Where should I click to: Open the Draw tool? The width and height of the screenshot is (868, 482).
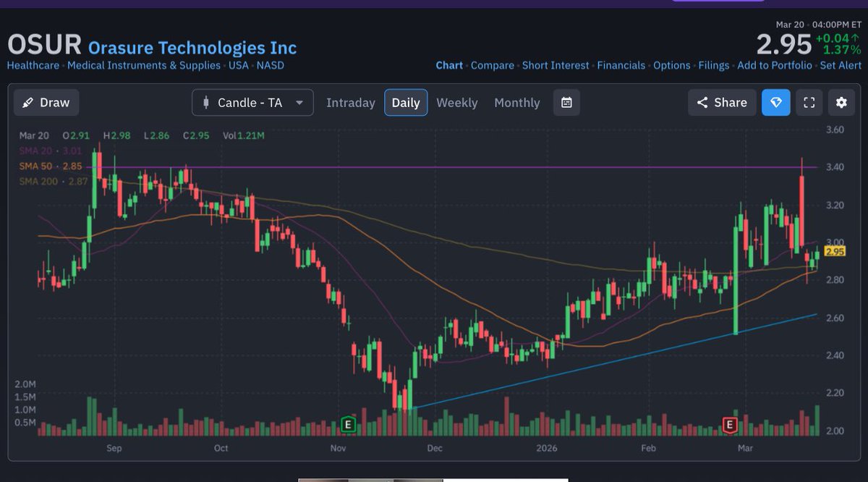pos(46,103)
